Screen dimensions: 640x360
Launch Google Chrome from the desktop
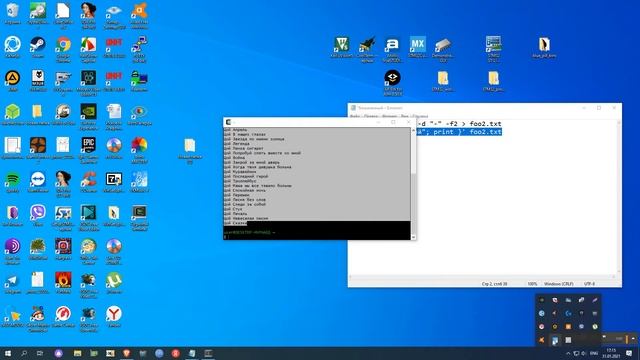(63, 49)
